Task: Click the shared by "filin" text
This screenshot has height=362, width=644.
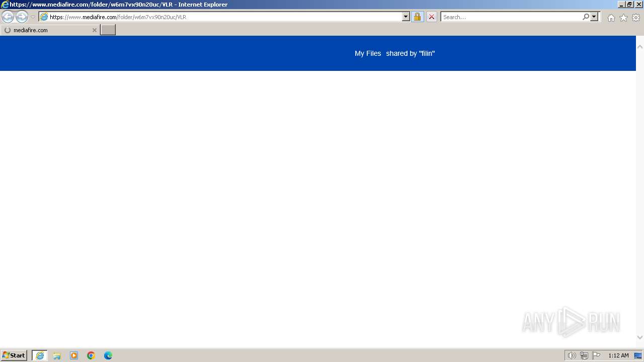Action: click(x=411, y=53)
